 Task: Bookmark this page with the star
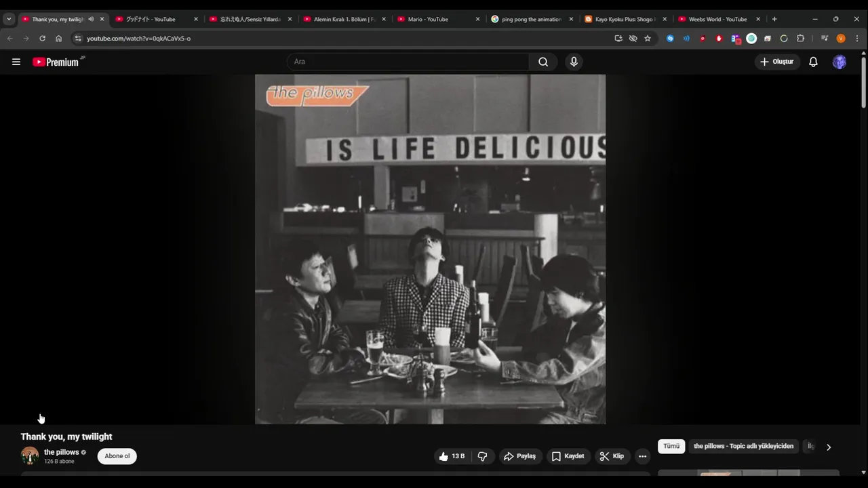[x=648, y=39]
